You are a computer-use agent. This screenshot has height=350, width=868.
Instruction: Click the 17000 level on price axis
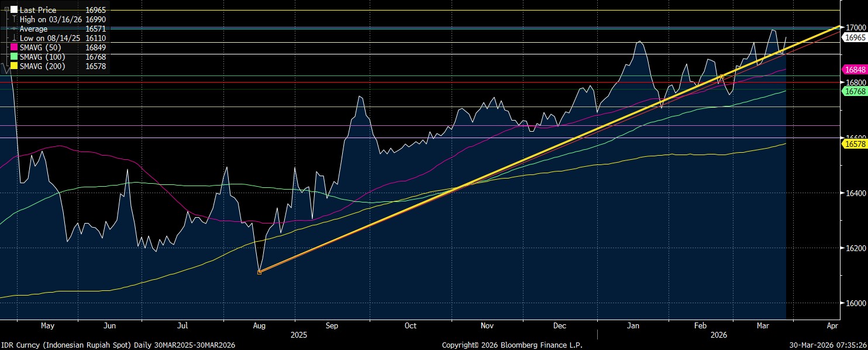tap(855, 27)
